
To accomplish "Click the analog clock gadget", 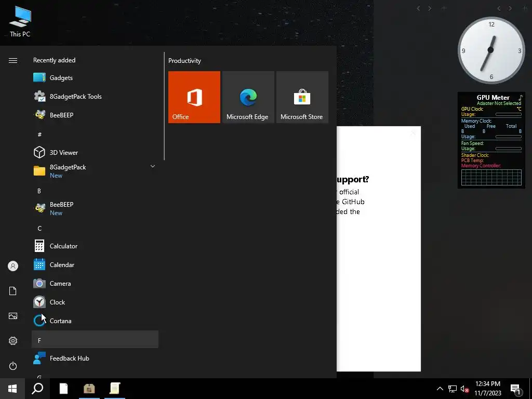I will [491, 50].
